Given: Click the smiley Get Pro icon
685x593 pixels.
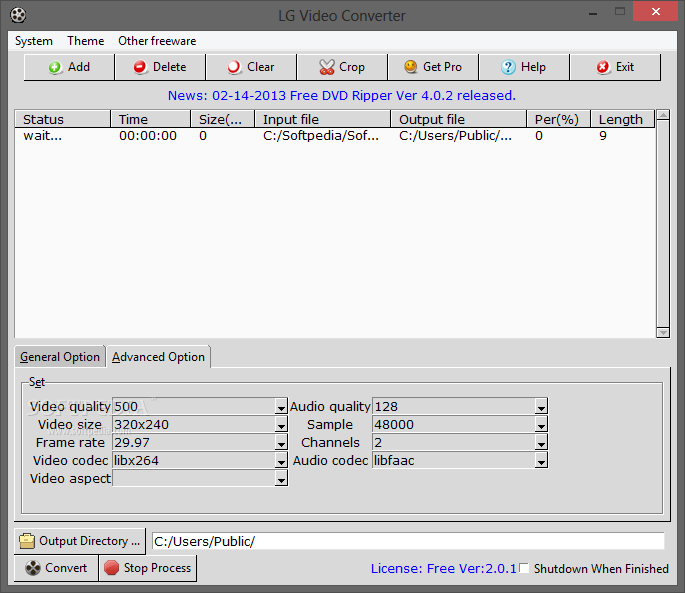Looking at the screenshot, I should click(411, 67).
